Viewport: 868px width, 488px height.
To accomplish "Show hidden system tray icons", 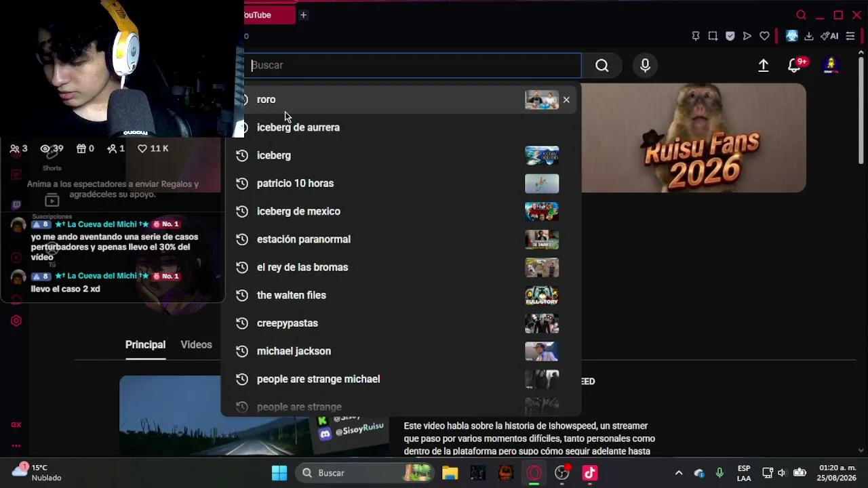I will pyautogui.click(x=679, y=473).
